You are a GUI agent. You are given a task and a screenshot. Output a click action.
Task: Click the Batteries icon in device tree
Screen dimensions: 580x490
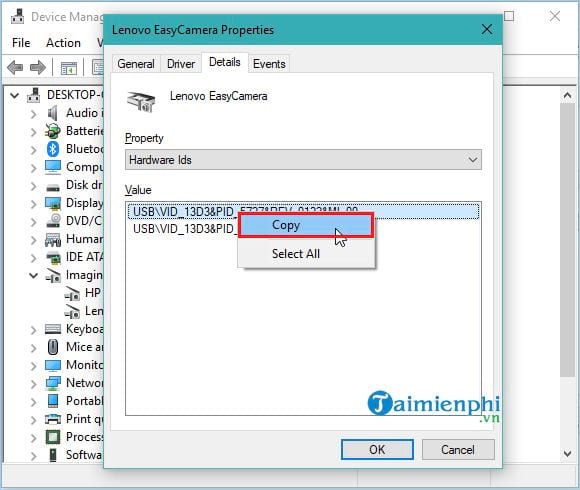tap(53, 131)
